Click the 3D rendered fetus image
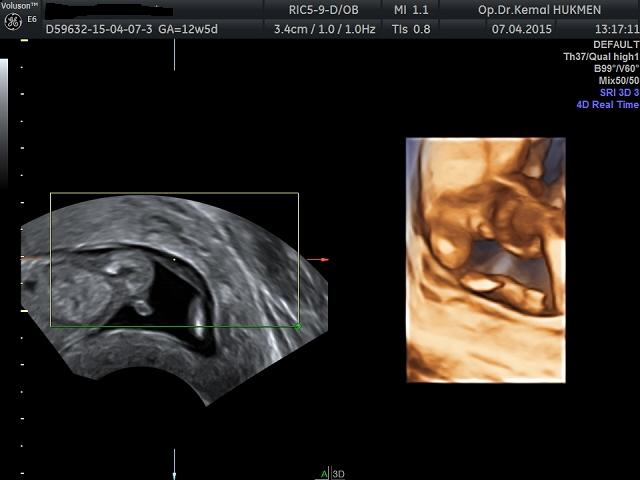 point(485,260)
